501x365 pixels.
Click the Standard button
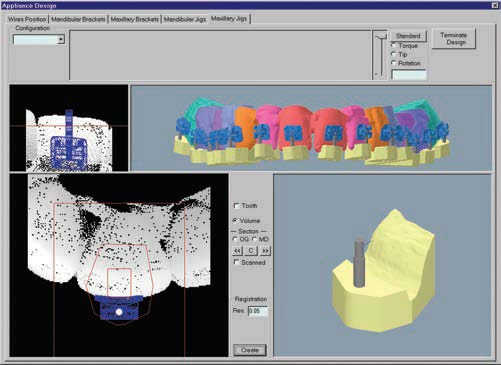(408, 36)
